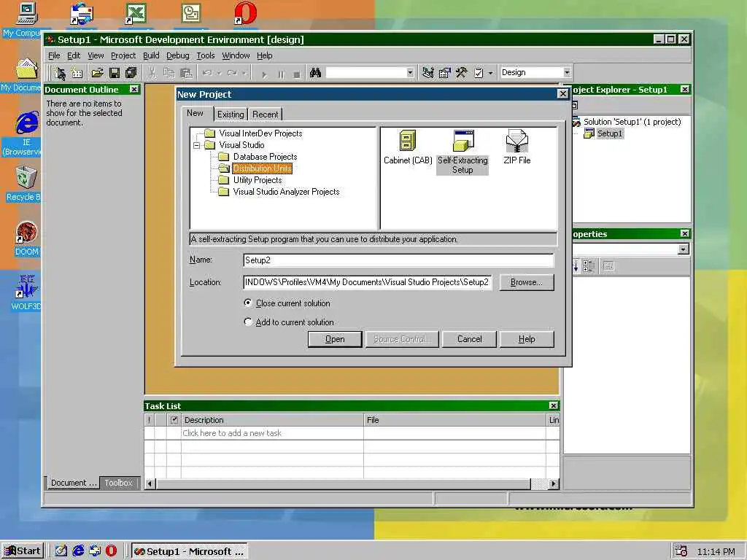Select Visual Studio Analyzer Projects folder
This screenshot has width=747, height=560.
pyautogui.click(x=286, y=192)
